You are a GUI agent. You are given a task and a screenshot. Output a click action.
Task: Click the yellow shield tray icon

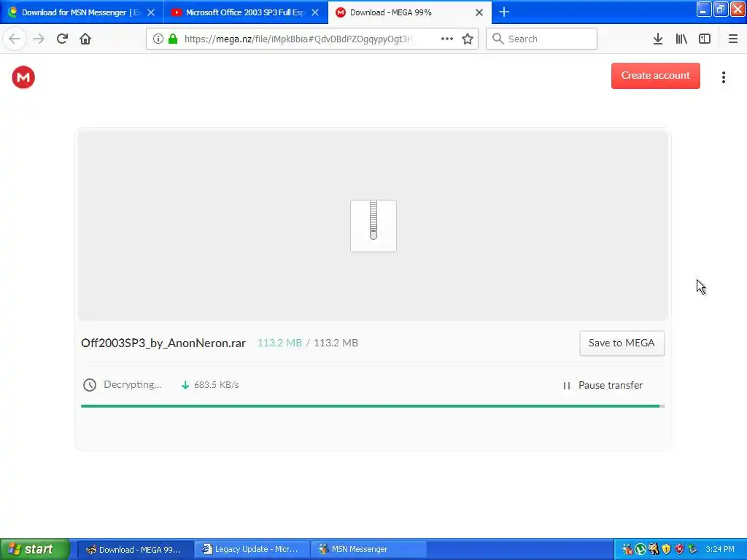[x=666, y=549]
